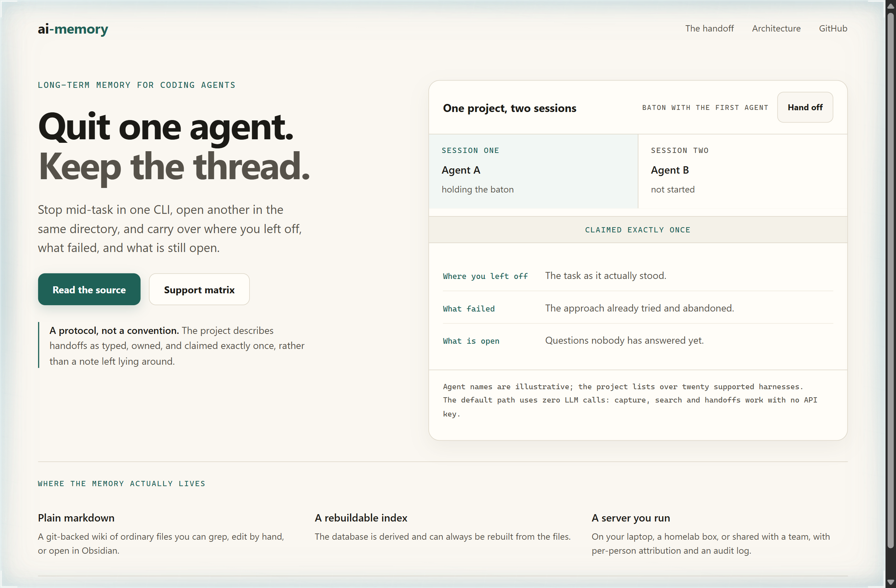Click the Read the source button
Image resolution: width=896 pixels, height=588 pixels.
(x=89, y=289)
